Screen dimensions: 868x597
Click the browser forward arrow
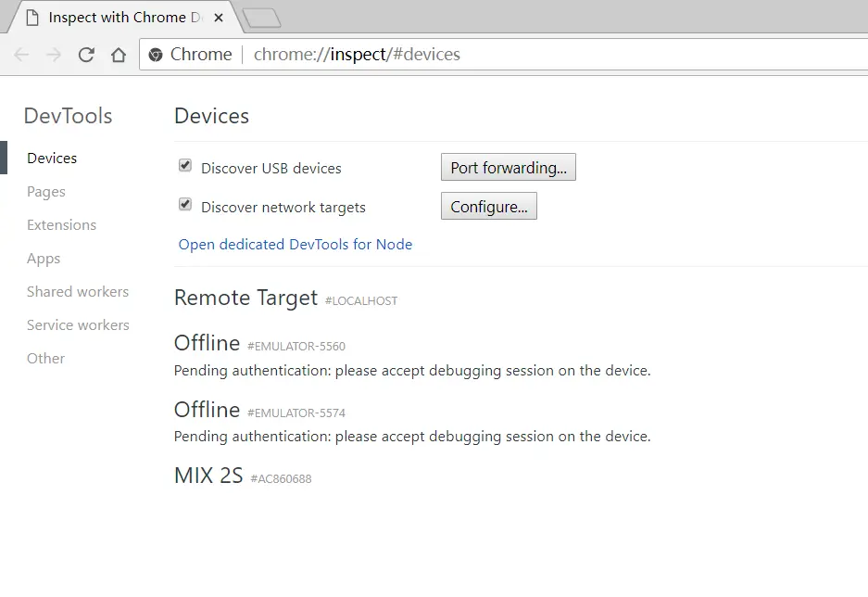coord(54,55)
